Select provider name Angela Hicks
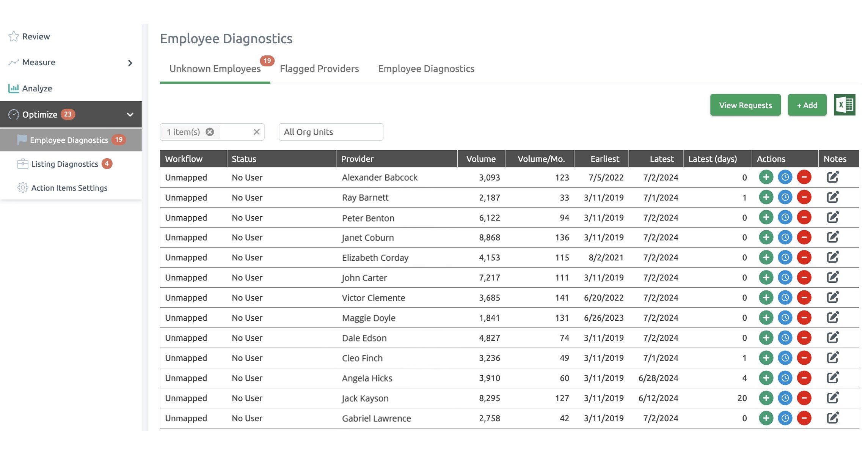Image resolution: width=868 pixels, height=455 pixels. click(367, 378)
